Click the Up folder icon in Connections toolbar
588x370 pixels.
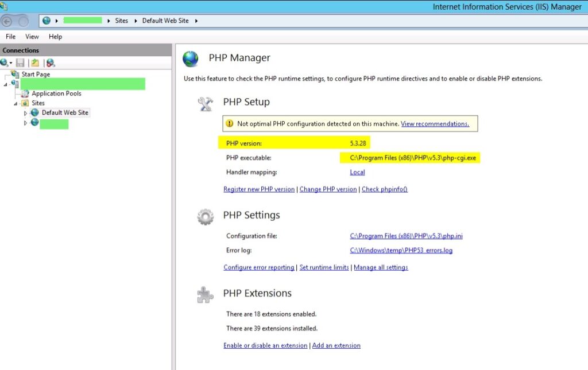tap(35, 63)
